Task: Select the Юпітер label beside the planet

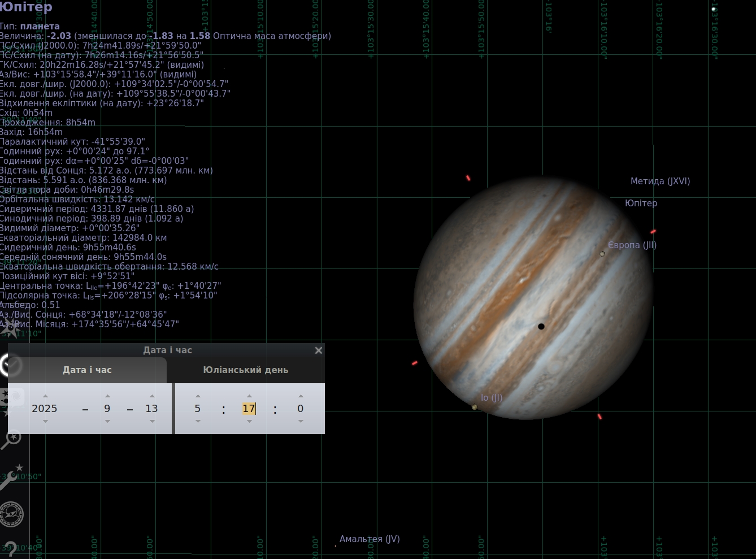Action: click(641, 203)
